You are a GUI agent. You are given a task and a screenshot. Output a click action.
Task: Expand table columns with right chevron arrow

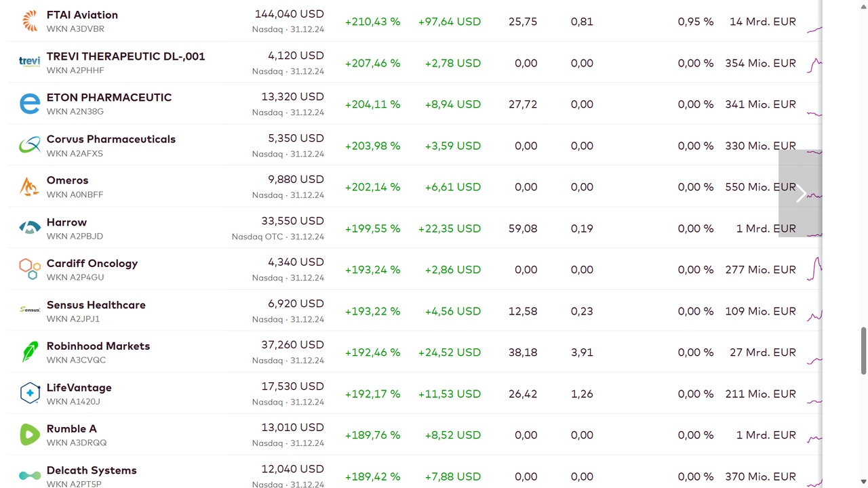(800, 193)
